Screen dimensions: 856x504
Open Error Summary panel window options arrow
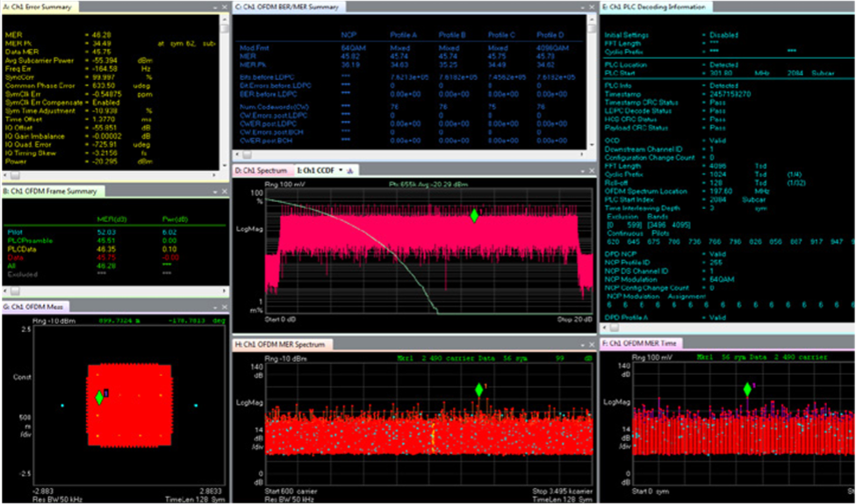coord(215,7)
